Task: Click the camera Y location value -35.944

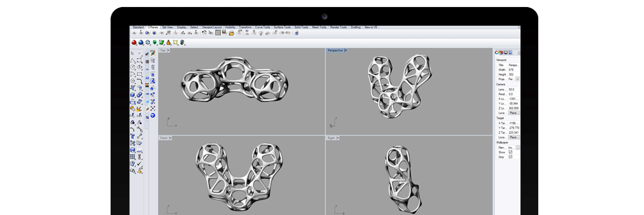Action: (514, 103)
